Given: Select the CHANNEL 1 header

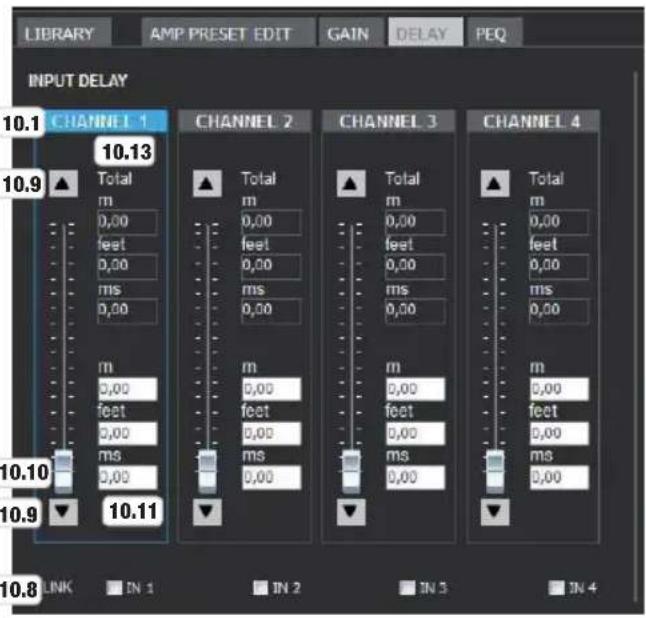Looking at the screenshot, I should click(x=105, y=121).
